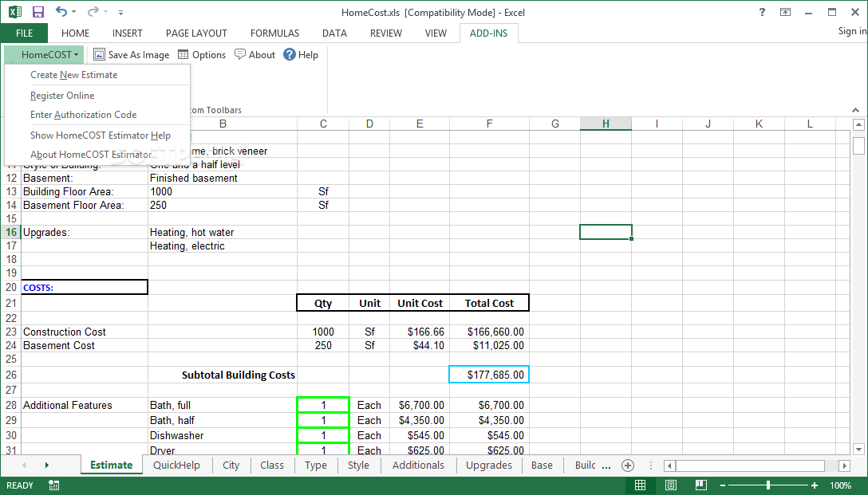Click the vertical scrollbar up arrow
This screenshot has height=495, width=868.
(858, 124)
